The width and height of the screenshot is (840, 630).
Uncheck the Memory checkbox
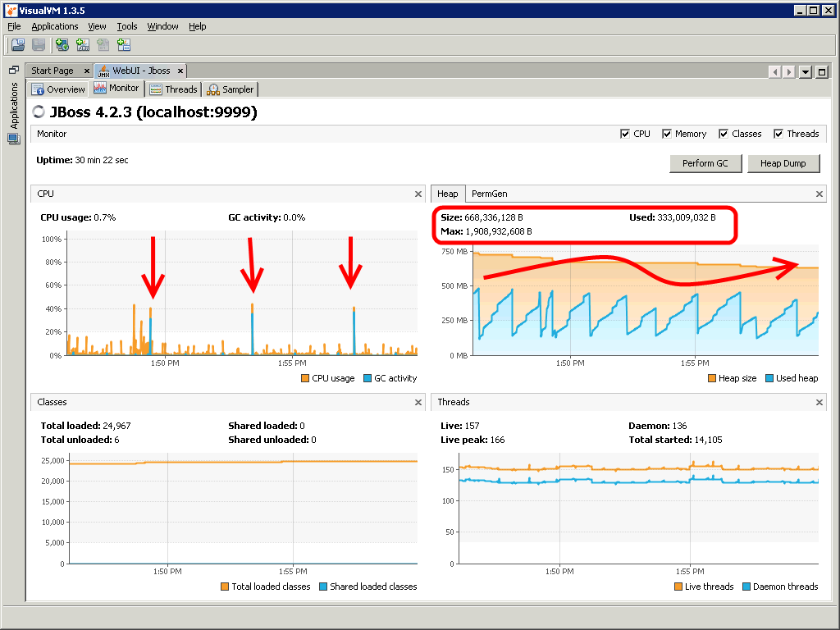point(666,134)
